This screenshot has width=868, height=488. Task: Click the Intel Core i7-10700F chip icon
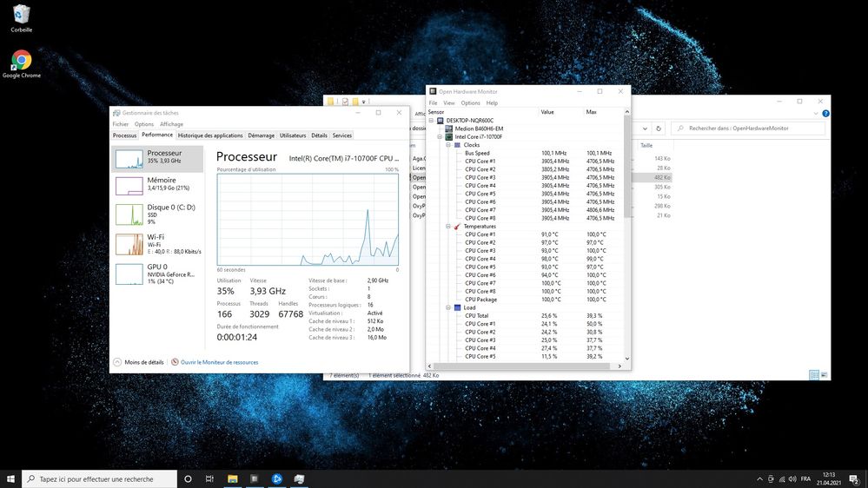(x=449, y=136)
